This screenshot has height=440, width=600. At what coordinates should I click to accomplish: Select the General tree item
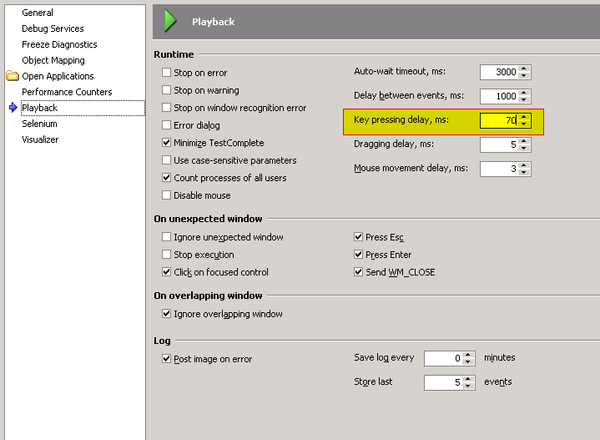[x=38, y=13]
